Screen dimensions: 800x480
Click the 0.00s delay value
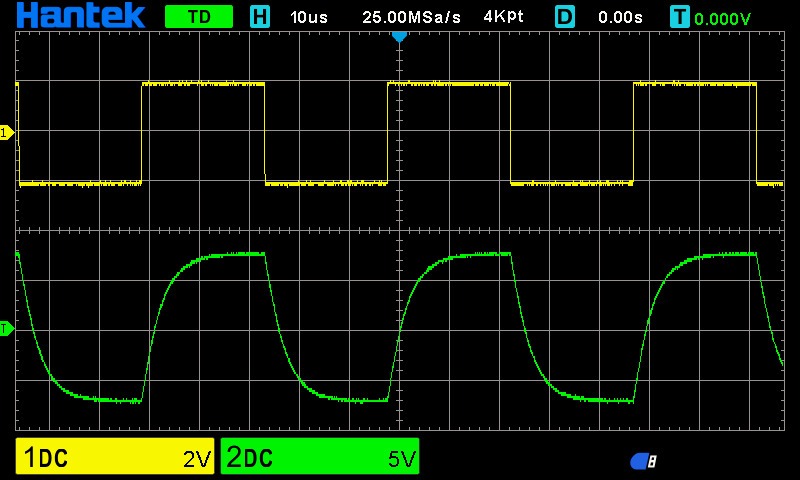click(620, 17)
